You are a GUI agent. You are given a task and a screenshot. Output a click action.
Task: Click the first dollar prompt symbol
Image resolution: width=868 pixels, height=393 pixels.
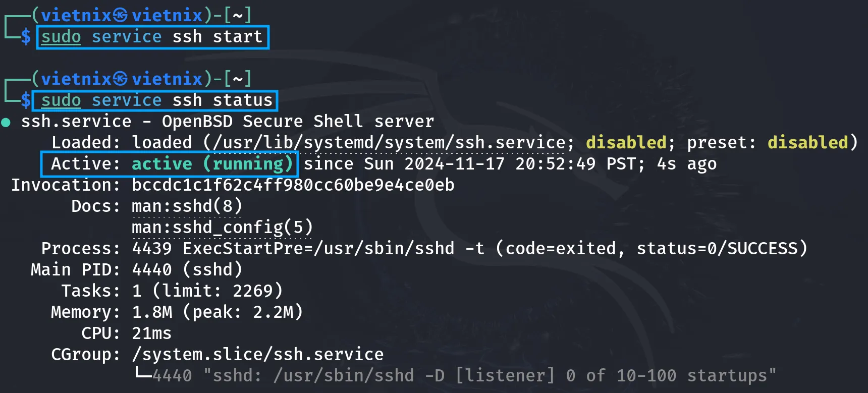point(26,37)
